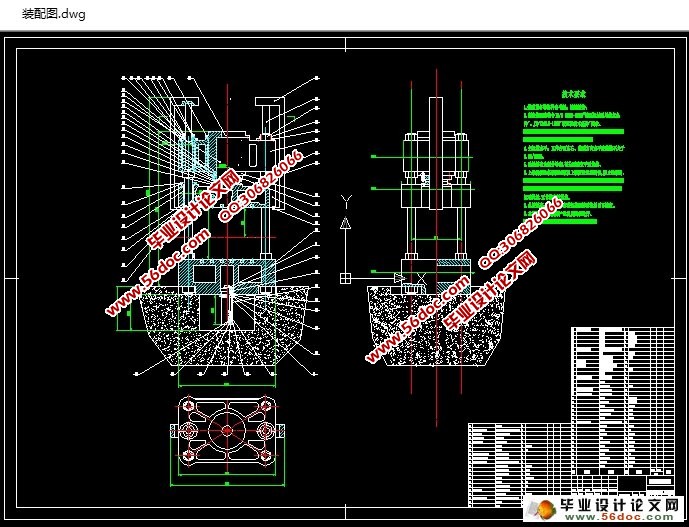Click the tall parts list table on right
This screenshot has height=527, width=689.
click(623, 398)
